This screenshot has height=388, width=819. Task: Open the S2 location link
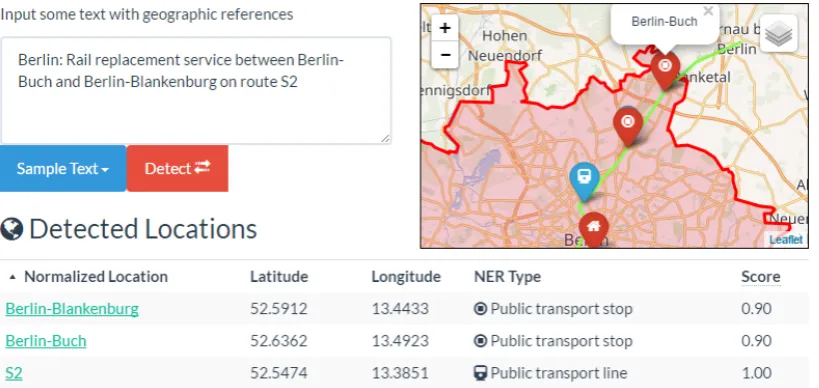pos(14,373)
